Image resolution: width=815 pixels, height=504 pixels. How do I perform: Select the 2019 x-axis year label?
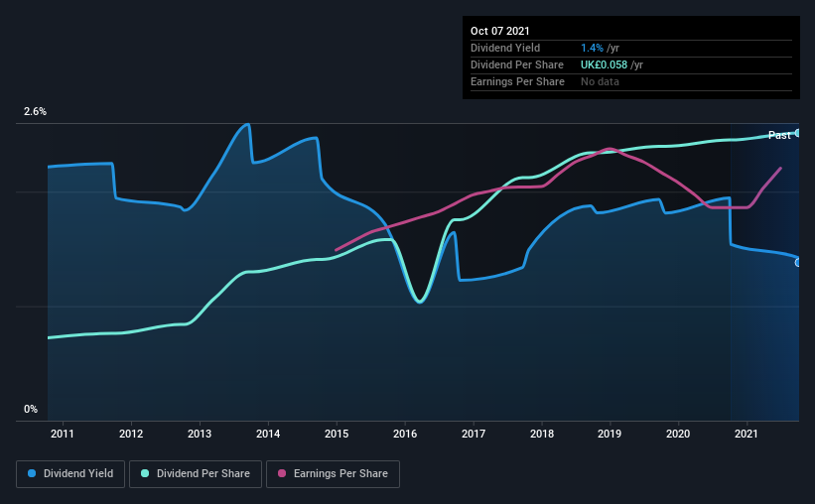[610, 434]
